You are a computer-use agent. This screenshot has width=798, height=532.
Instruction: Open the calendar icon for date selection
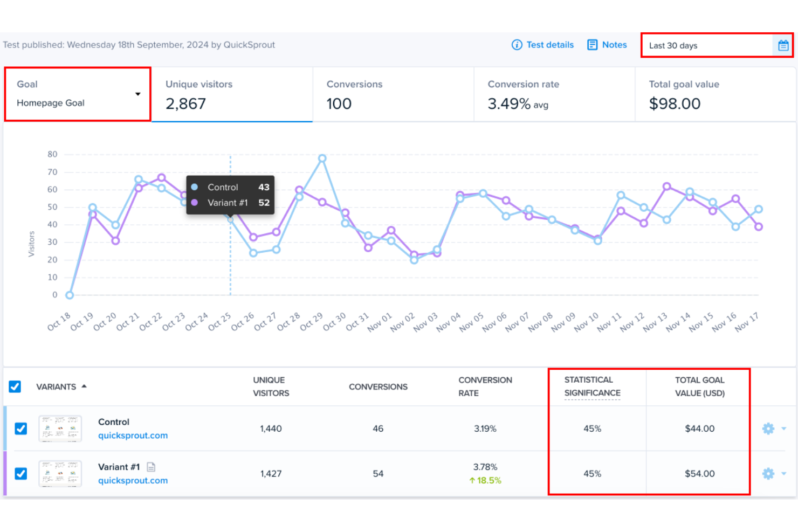783,46
